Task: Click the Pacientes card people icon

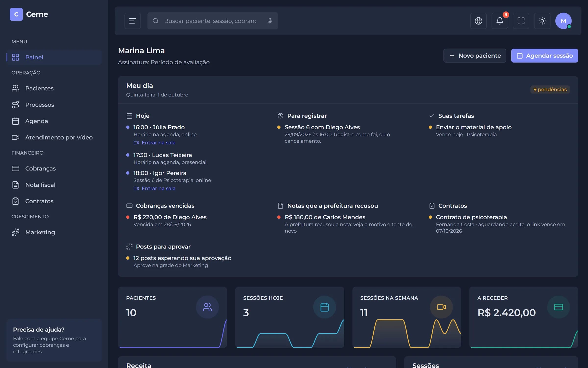Action: point(207,307)
